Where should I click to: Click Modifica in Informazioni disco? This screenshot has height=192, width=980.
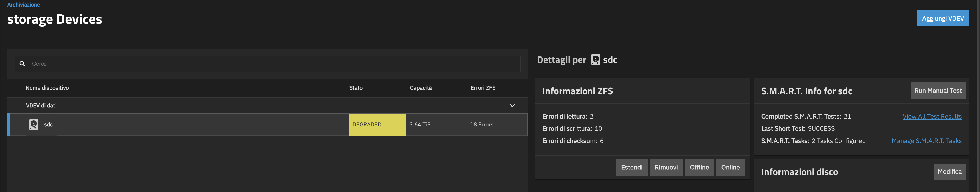pyautogui.click(x=949, y=172)
